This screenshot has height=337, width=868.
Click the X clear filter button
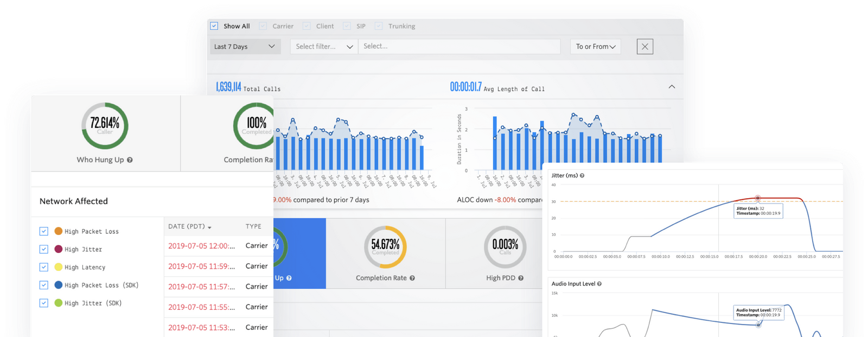click(x=645, y=47)
